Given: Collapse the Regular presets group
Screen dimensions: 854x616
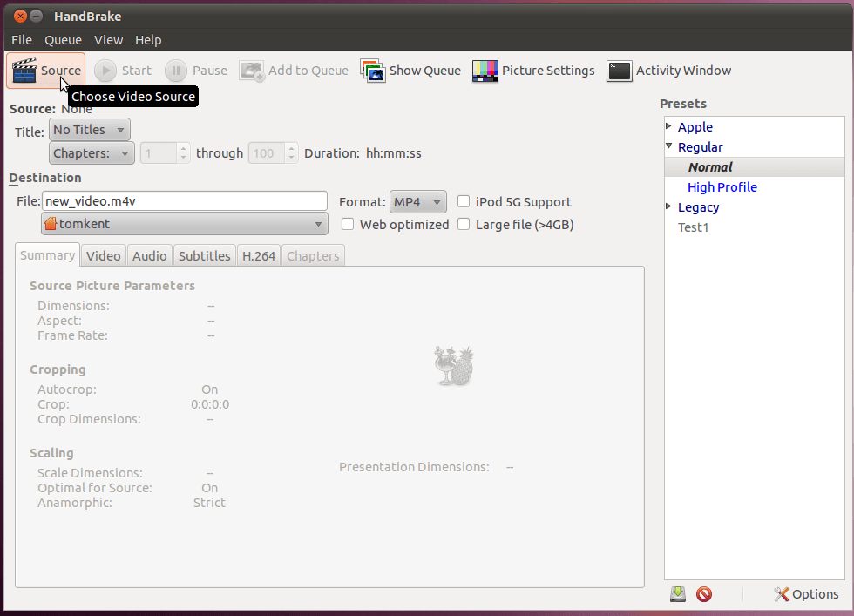Looking at the screenshot, I should [x=668, y=146].
